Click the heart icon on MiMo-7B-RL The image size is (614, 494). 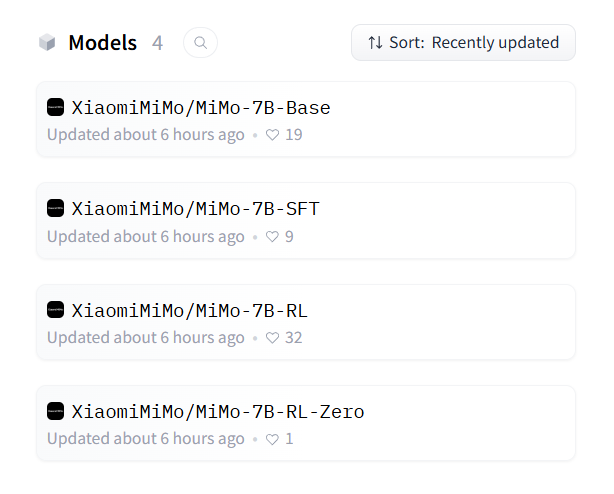click(273, 338)
